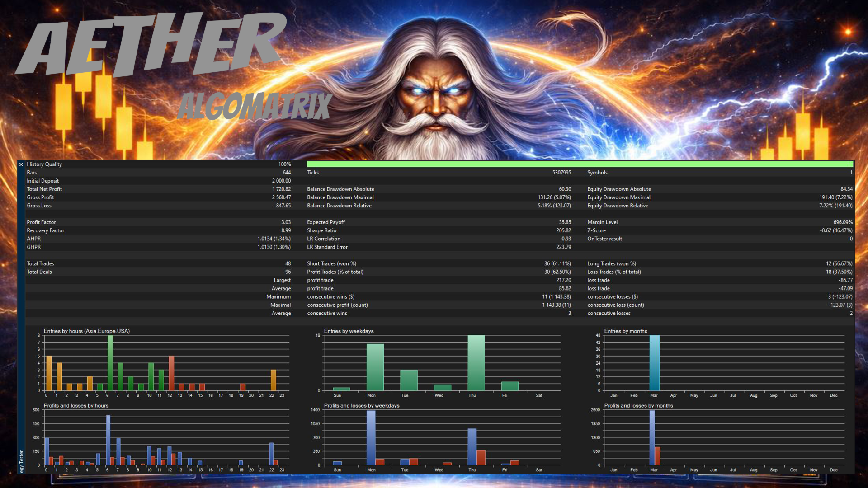The height and width of the screenshot is (488, 868).
Task: Click the Profit Factor value 3.03
Action: point(286,222)
